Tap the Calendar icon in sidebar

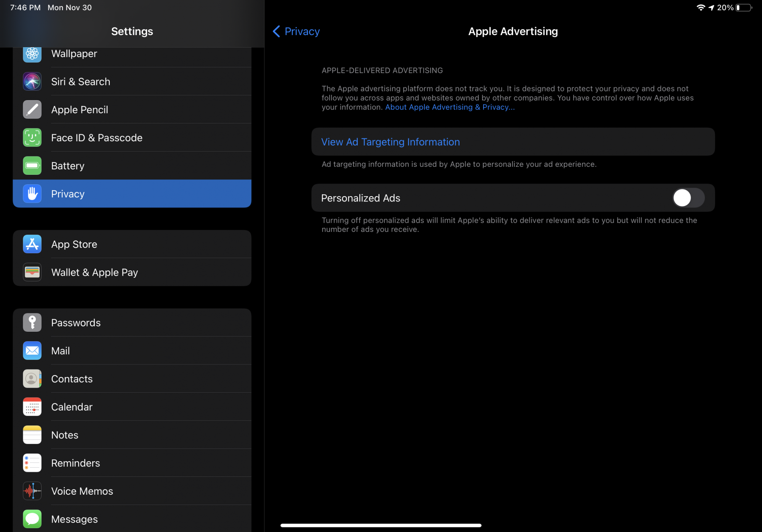pos(32,407)
